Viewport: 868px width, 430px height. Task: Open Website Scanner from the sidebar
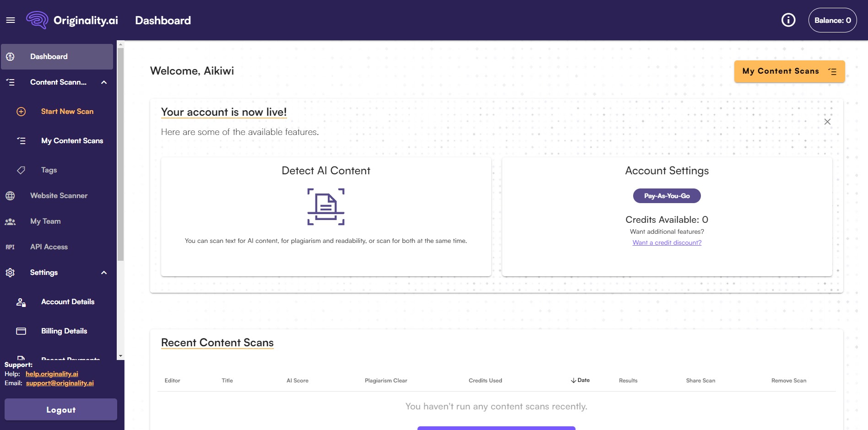59,196
